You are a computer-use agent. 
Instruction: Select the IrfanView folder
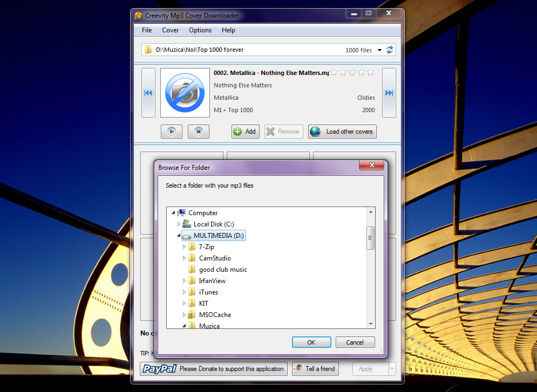212,281
